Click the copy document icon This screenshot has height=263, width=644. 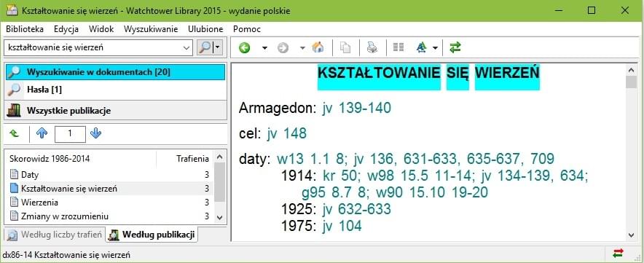click(x=345, y=47)
